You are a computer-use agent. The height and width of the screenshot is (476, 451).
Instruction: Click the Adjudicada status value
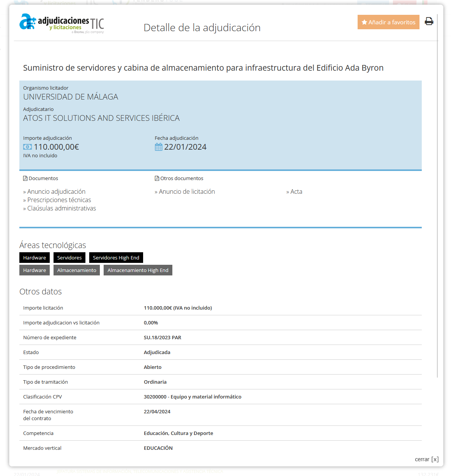click(x=157, y=352)
